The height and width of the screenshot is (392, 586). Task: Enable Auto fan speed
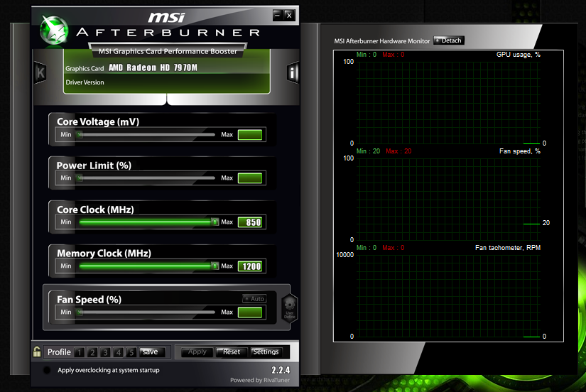click(x=254, y=298)
